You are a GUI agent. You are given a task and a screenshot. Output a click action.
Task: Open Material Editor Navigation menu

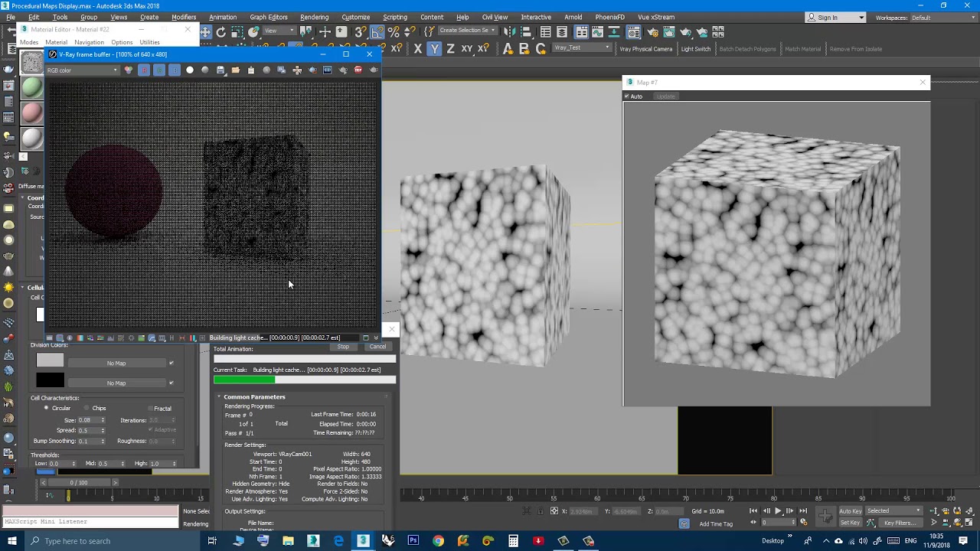tap(89, 42)
